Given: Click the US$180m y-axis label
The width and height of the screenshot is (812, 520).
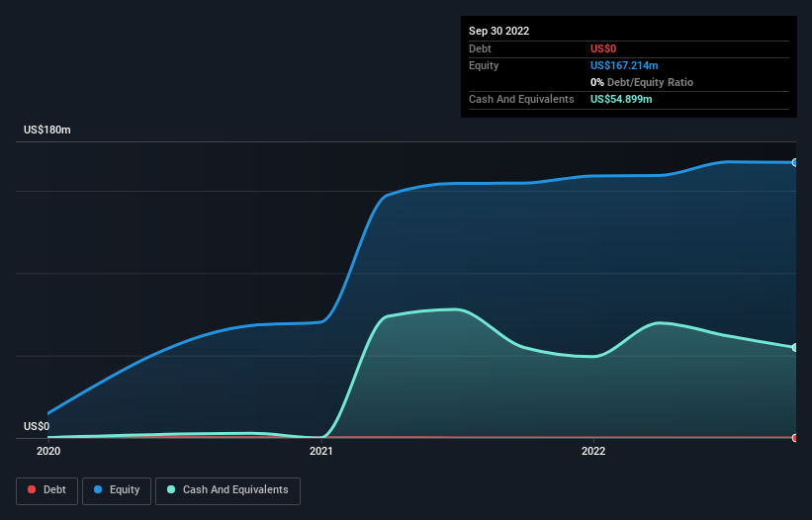Looking at the screenshot, I should pyautogui.click(x=47, y=130).
